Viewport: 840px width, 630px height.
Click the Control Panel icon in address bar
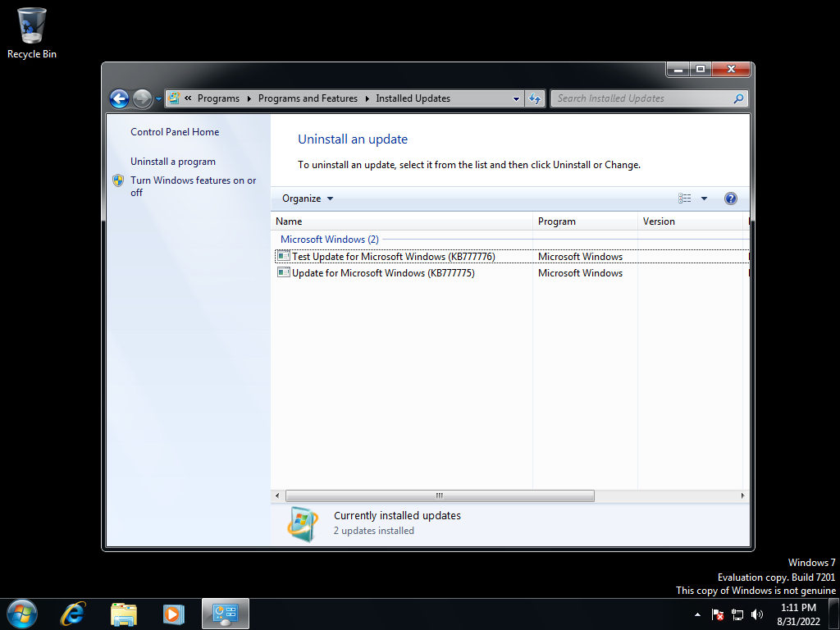point(174,98)
